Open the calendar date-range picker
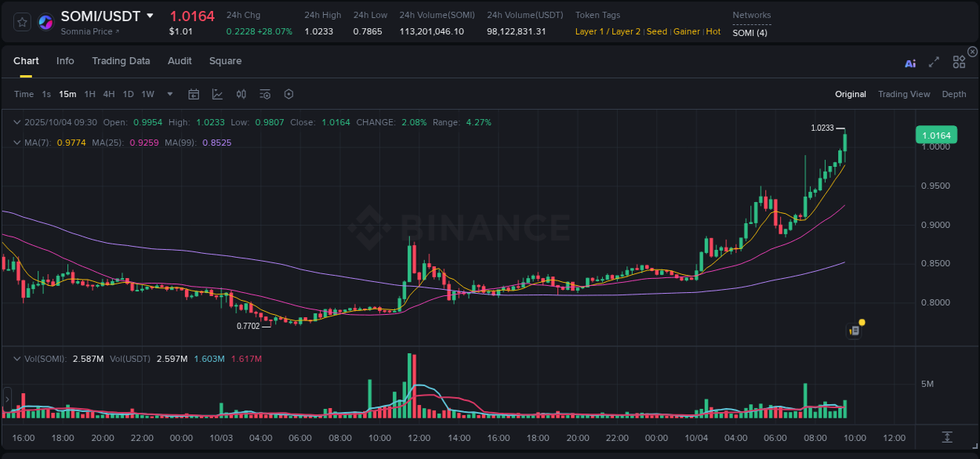Image resolution: width=980 pixels, height=459 pixels. [x=194, y=94]
